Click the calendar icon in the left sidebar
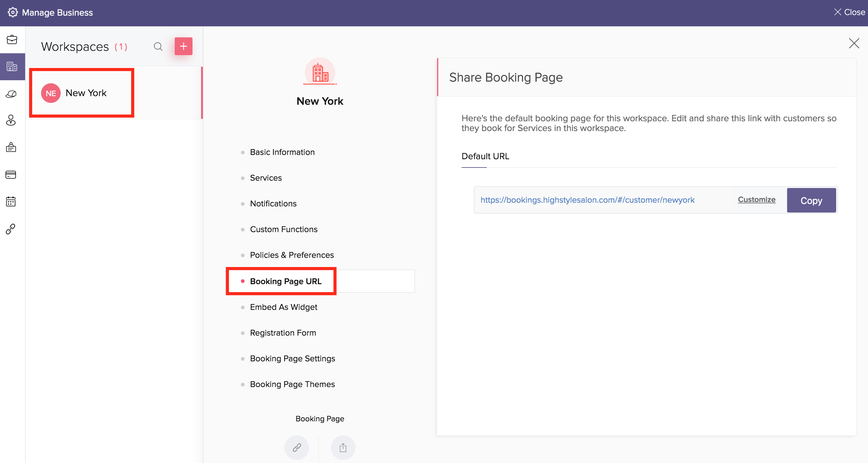868x463 pixels. coord(11,201)
